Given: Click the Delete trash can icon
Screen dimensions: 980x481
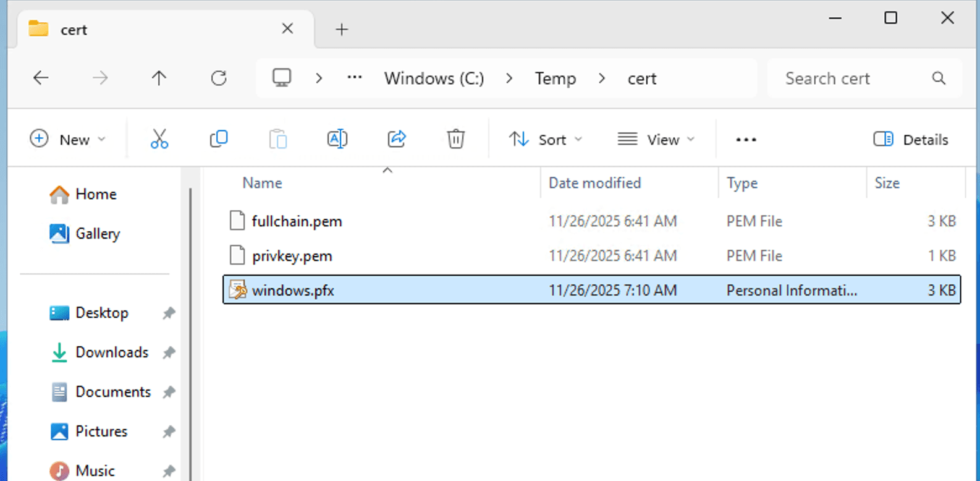Looking at the screenshot, I should point(455,139).
